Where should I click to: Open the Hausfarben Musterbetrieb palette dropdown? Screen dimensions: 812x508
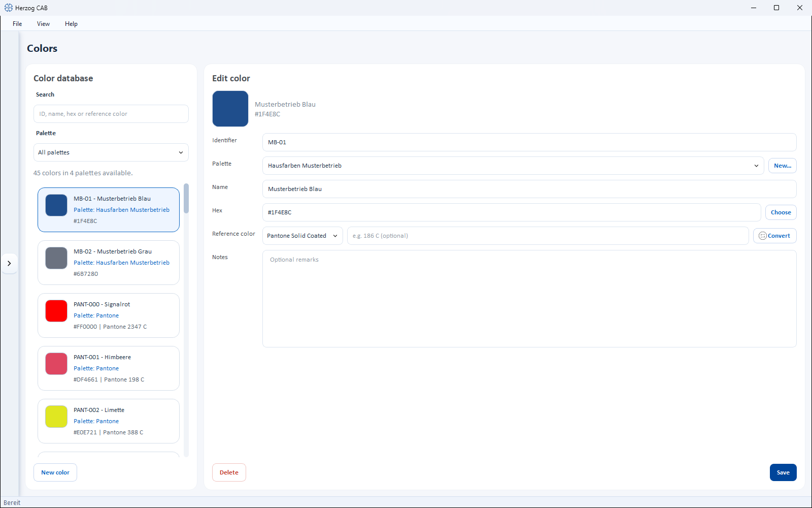coord(513,166)
